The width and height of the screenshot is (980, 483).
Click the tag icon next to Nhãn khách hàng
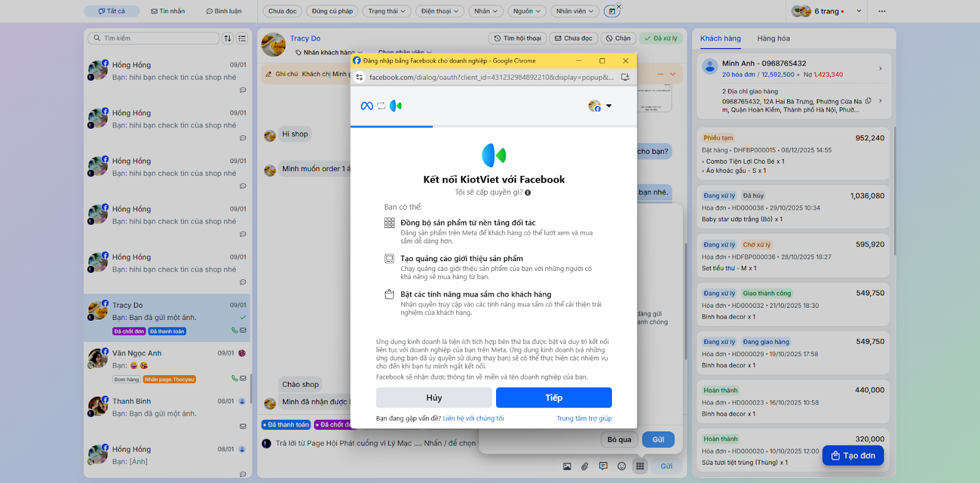[299, 53]
